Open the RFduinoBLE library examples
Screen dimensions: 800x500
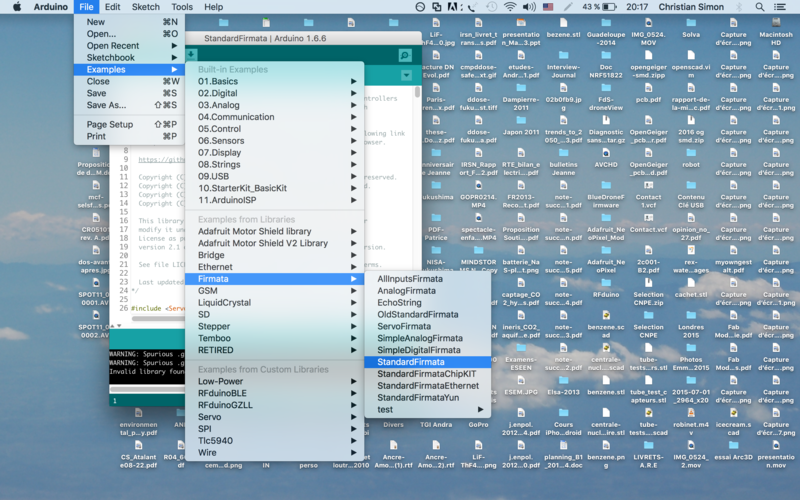point(274,393)
